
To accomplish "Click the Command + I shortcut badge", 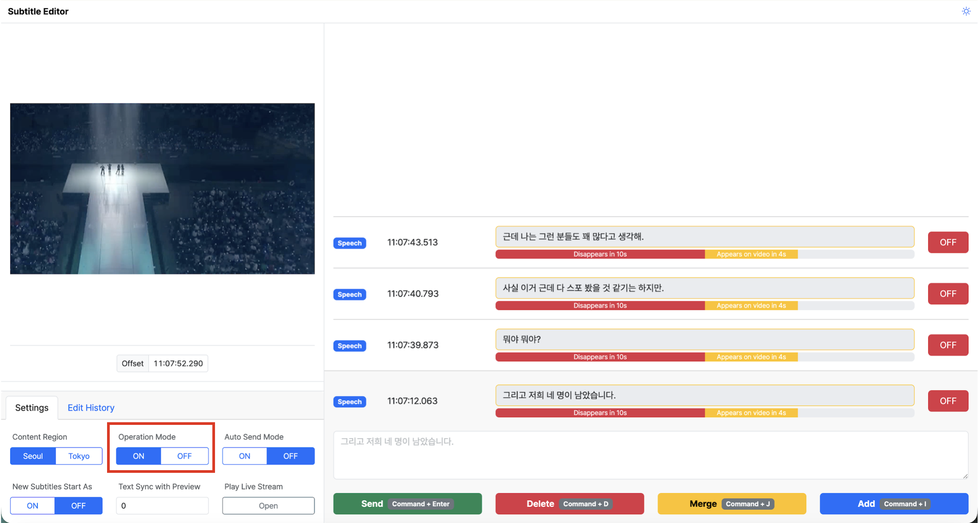I will click(x=905, y=504).
